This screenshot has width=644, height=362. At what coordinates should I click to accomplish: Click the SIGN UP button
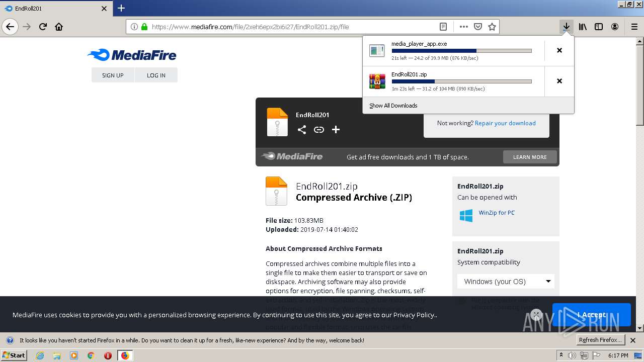(x=113, y=75)
